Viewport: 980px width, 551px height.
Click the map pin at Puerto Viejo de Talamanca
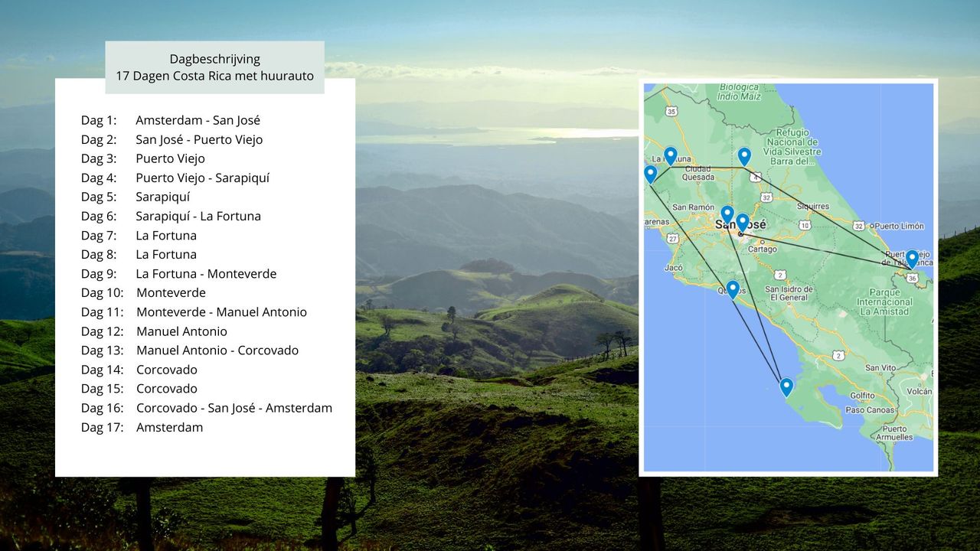pyautogui.click(x=912, y=259)
